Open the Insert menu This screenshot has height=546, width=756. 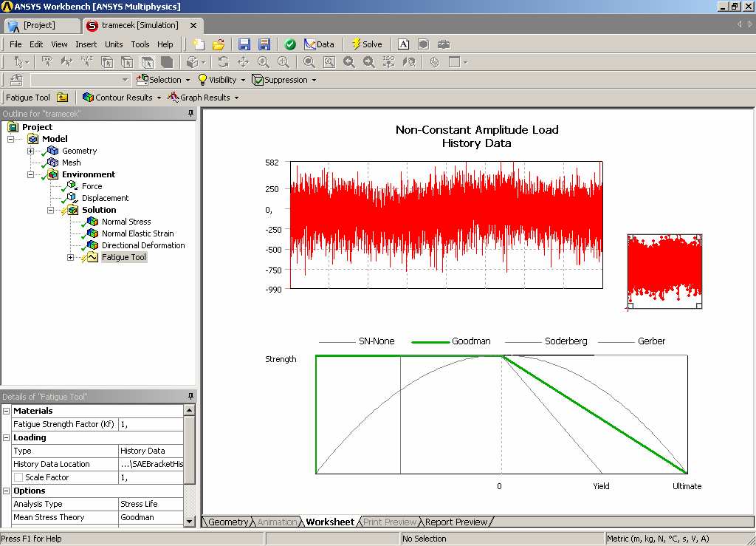click(x=86, y=44)
